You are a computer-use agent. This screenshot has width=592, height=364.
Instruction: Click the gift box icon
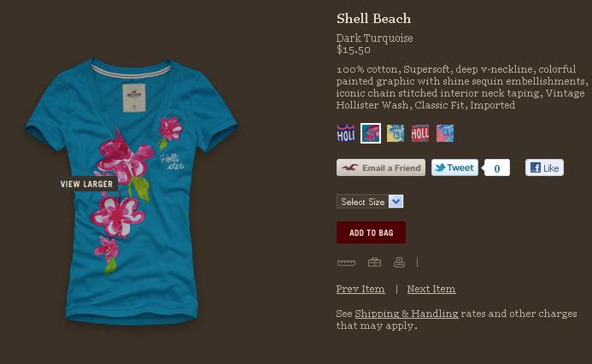click(374, 262)
